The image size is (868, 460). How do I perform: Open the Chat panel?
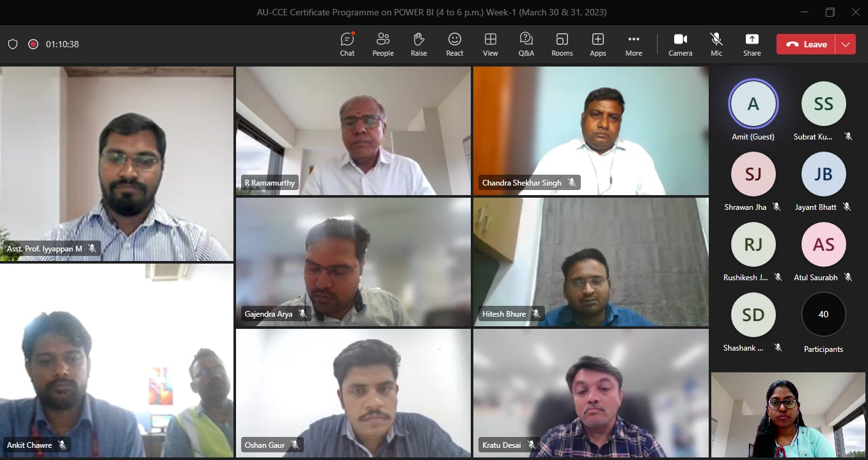(x=347, y=44)
